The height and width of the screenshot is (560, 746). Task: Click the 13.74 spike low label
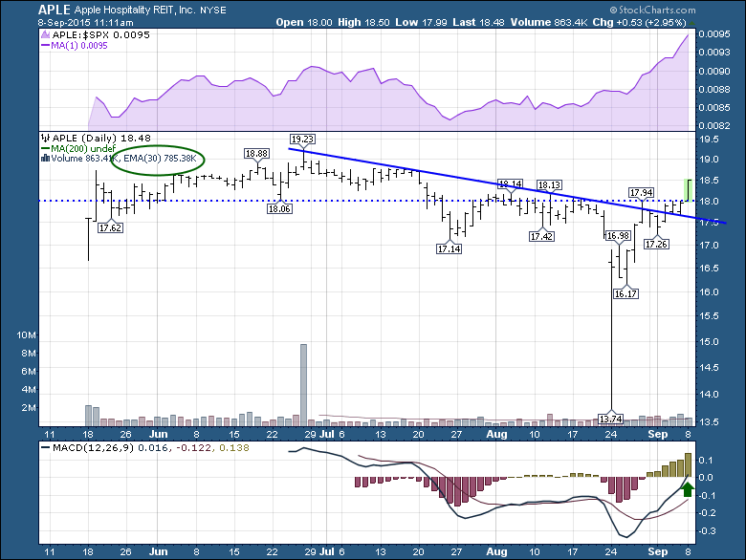(610, 419)
